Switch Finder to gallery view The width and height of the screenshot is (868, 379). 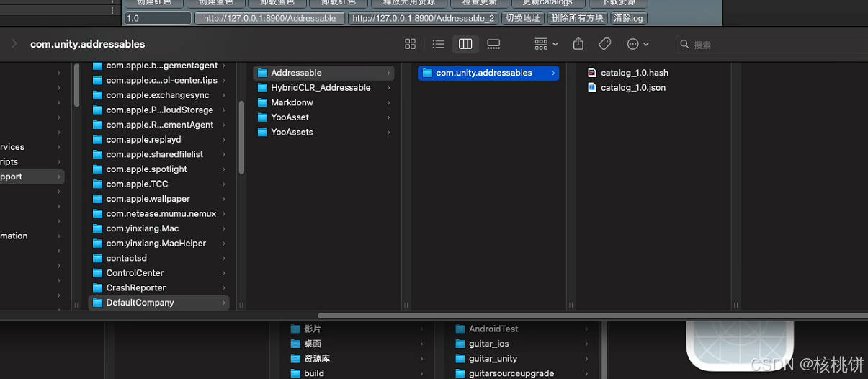click(493, 44)
